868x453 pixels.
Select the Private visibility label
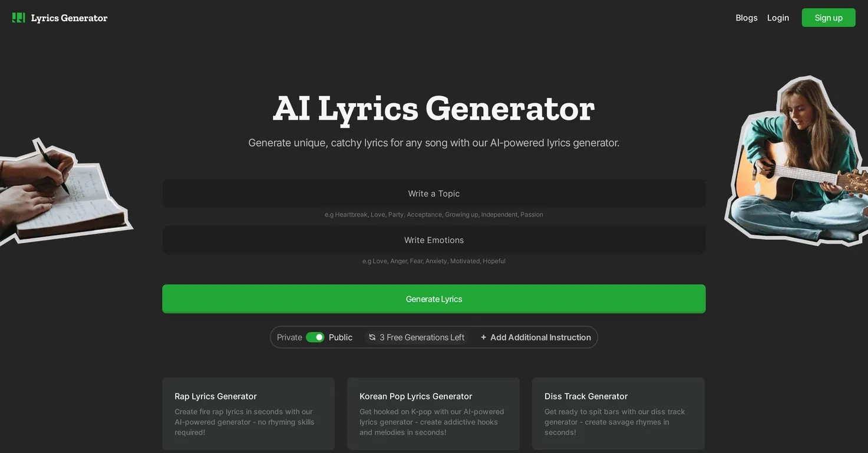click(x=289, y=337)
